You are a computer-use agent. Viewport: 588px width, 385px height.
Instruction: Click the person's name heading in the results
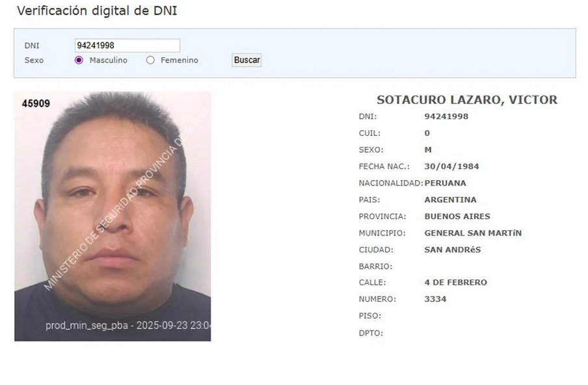click(467, 100)
